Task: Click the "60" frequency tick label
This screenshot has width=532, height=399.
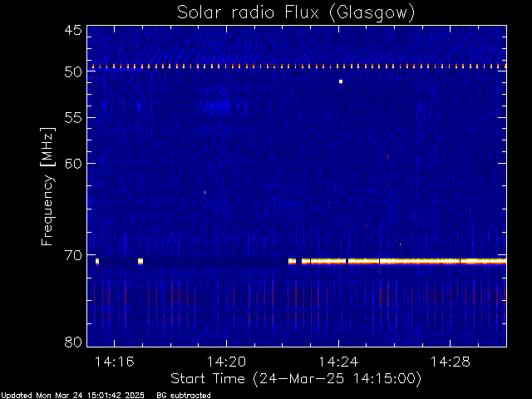Action: 73,163
